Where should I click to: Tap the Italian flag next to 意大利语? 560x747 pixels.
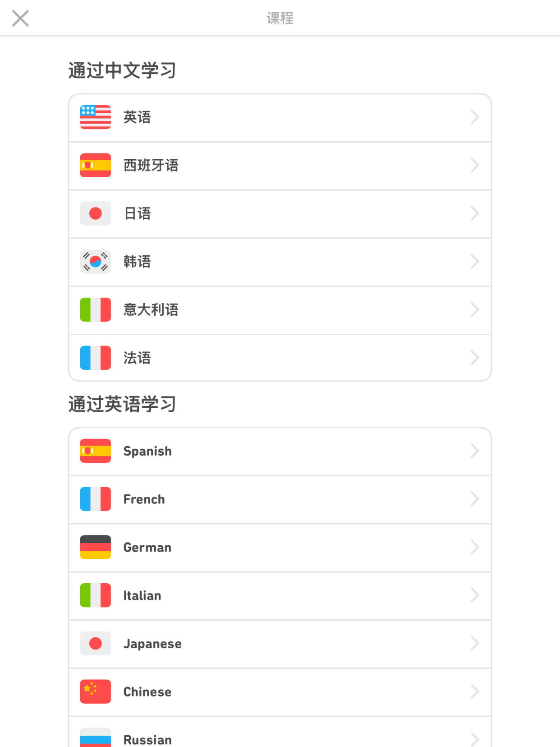point(95,309)
